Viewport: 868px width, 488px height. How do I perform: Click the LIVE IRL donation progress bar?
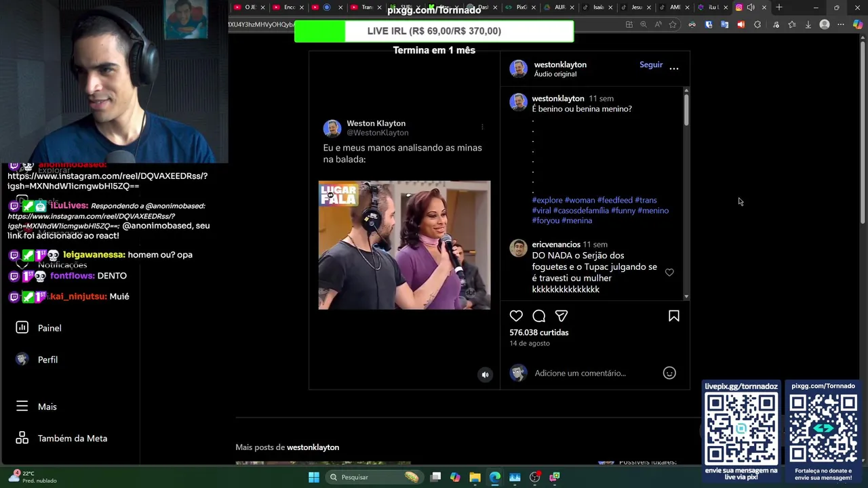point(434,31)
